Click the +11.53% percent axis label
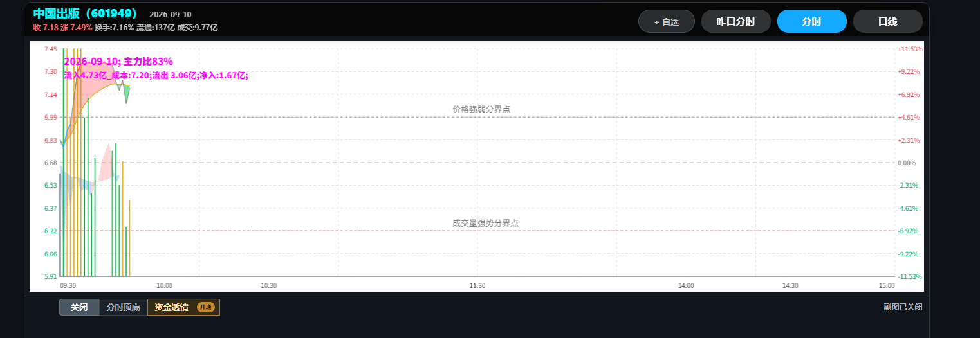 point(910,49)
